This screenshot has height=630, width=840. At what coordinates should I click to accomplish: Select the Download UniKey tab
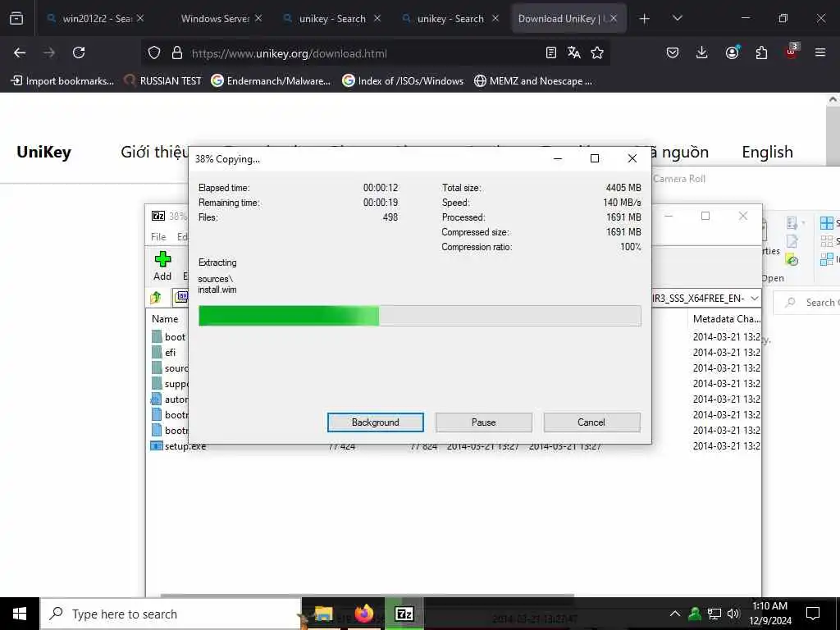[568, 19]
